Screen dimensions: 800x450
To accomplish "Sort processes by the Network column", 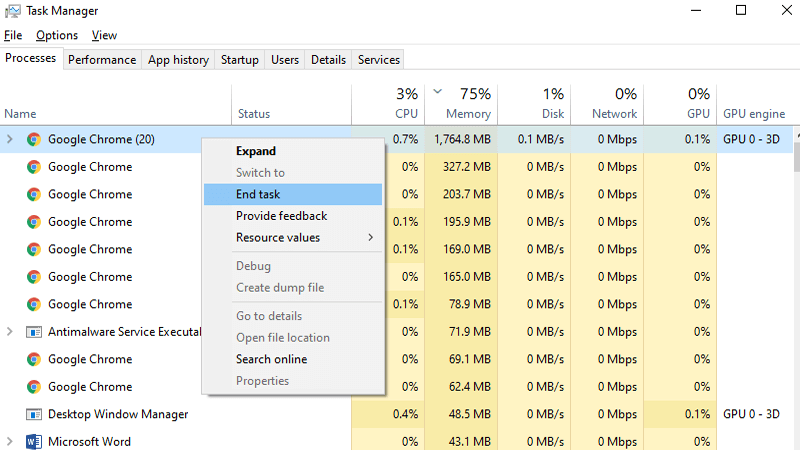I will point(607,105).
